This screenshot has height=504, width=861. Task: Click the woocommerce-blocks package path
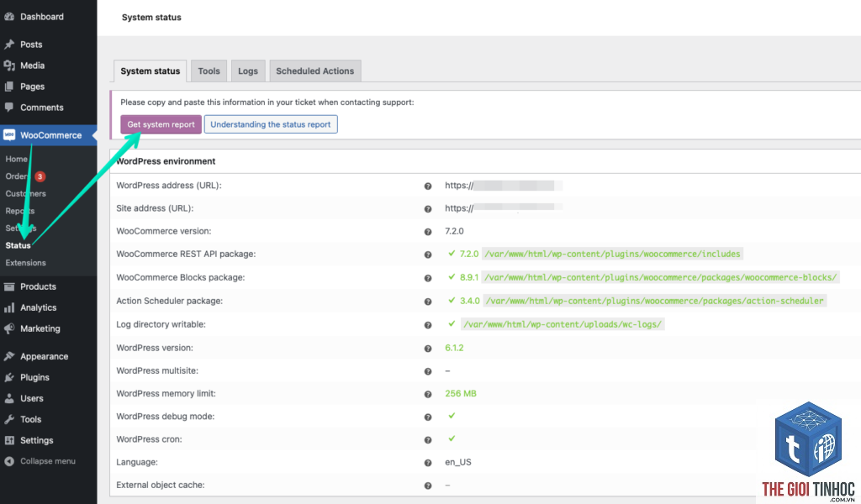click(x=661, y=277)
